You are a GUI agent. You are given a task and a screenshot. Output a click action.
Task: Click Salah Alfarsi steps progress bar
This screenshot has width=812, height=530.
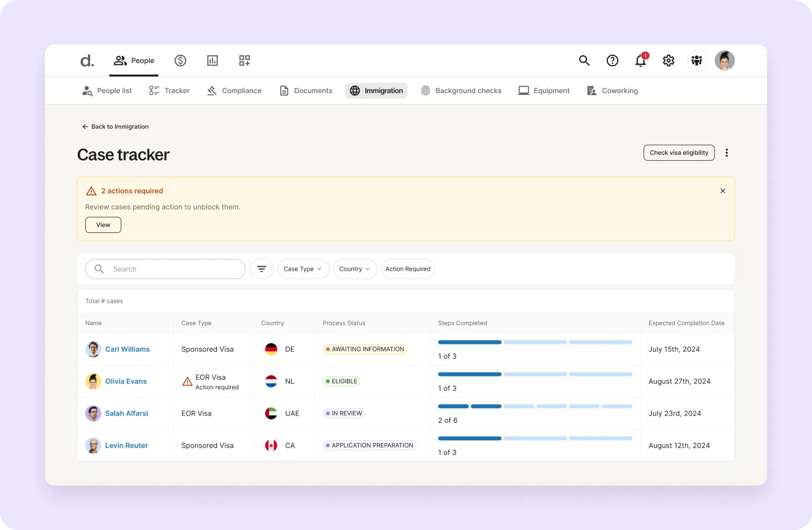tap(535, 407)
